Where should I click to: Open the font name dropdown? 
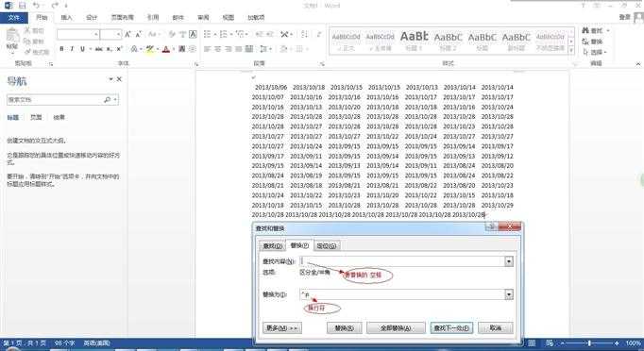96,35
